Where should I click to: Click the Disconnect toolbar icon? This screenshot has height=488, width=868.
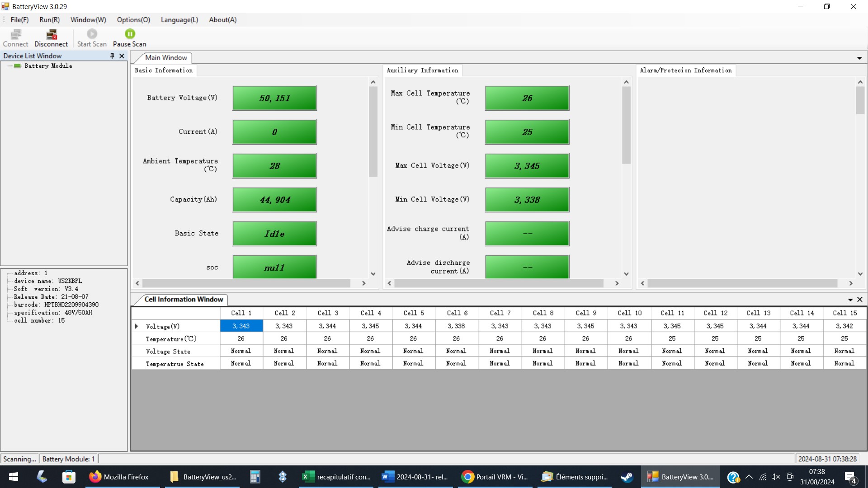pos(52,34)
